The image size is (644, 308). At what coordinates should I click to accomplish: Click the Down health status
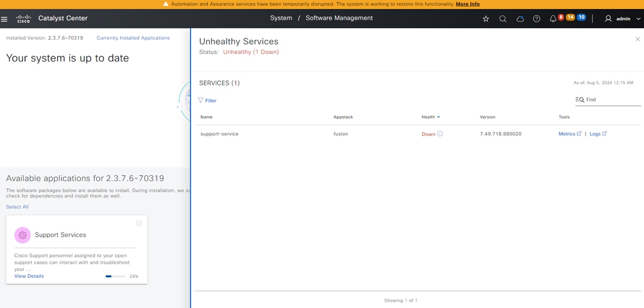pyautogui.click(x=428, y=134)
